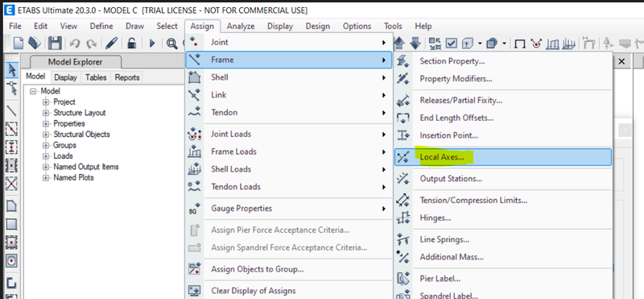Open the Display menu
The width and height of the screenshot is (644, 299).
280,26
